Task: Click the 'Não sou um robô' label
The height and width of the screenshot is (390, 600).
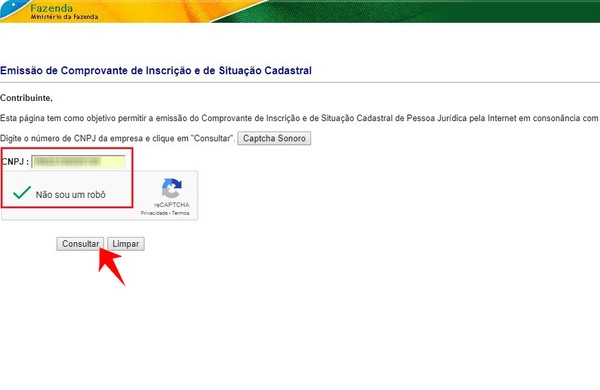Action: coord(70,195)
